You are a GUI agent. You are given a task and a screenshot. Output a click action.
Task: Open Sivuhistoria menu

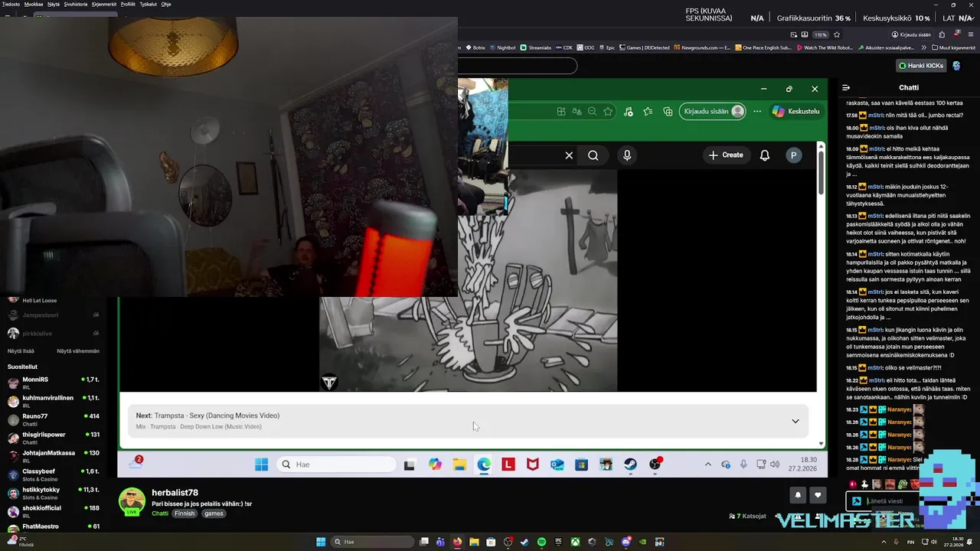pyautogui.click(x=76, y=4)
